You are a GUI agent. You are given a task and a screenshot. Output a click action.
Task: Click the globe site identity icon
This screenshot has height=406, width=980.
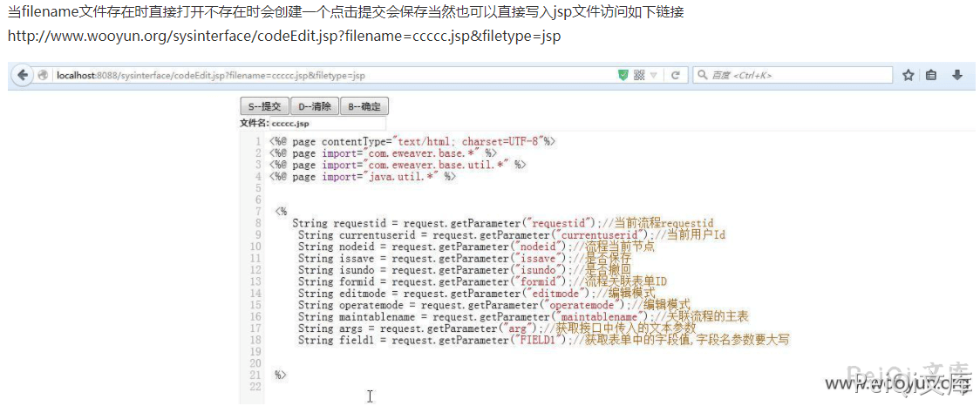coord(43,76)
